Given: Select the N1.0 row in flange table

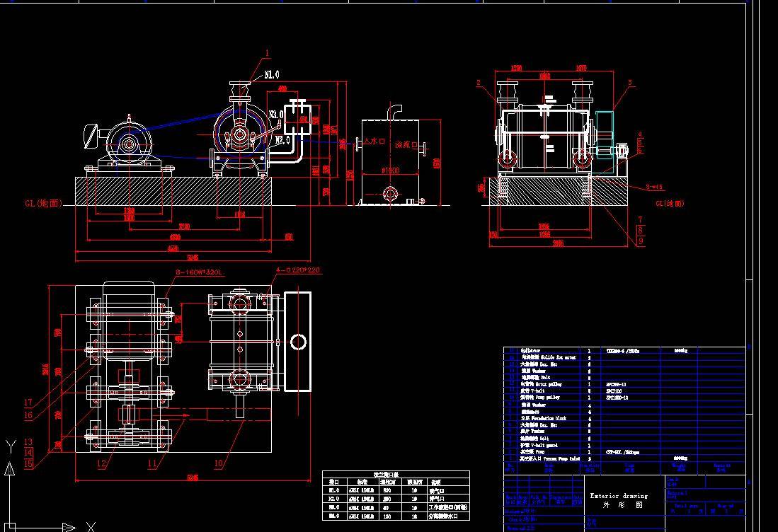Looking at the screenshot, I should 396,490.
